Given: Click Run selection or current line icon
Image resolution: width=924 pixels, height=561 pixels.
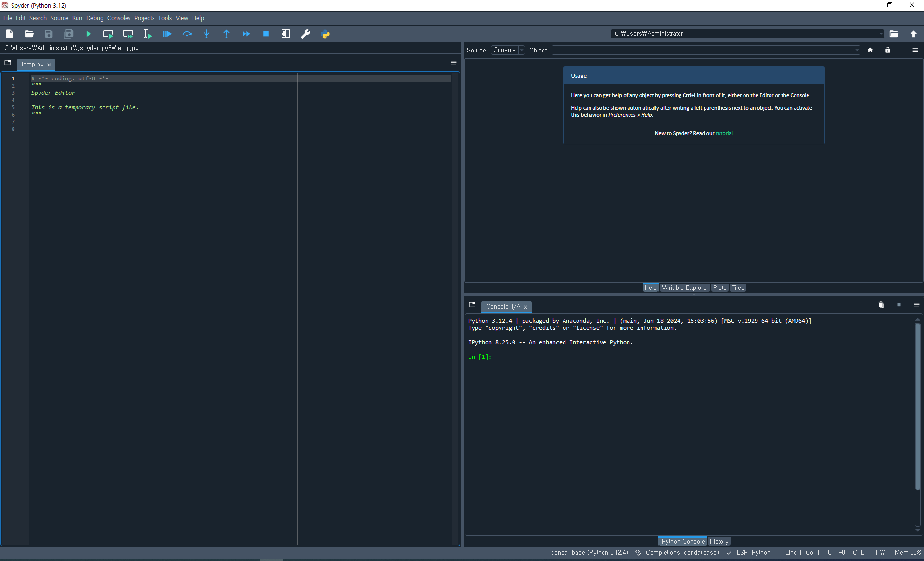Looking at the screenshot, I should 147,34.
